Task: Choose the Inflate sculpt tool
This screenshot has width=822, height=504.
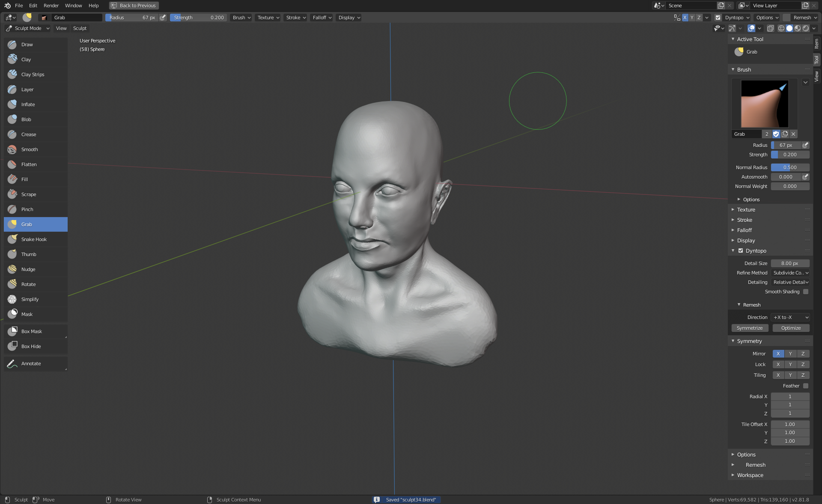Action: click(28, 104)
